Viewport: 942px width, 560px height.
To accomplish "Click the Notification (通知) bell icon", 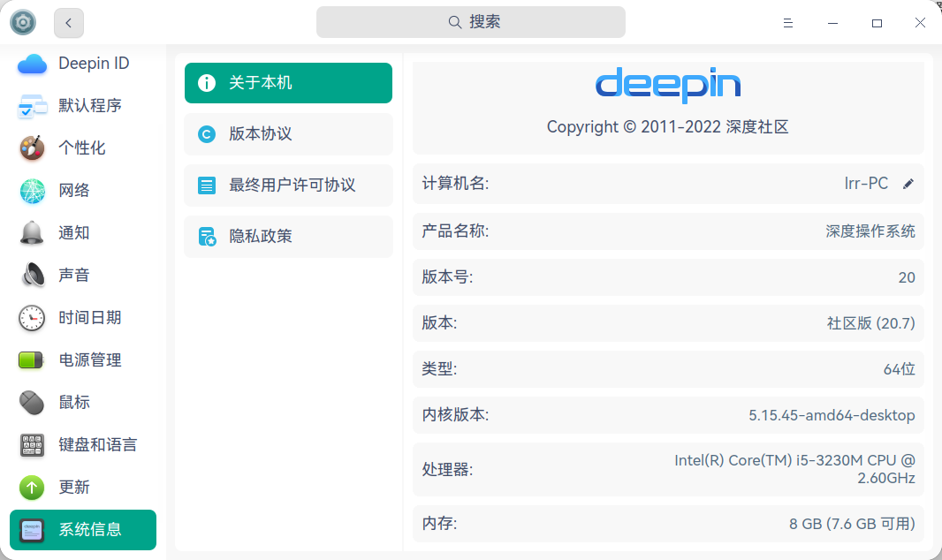I will coord(32,233).
